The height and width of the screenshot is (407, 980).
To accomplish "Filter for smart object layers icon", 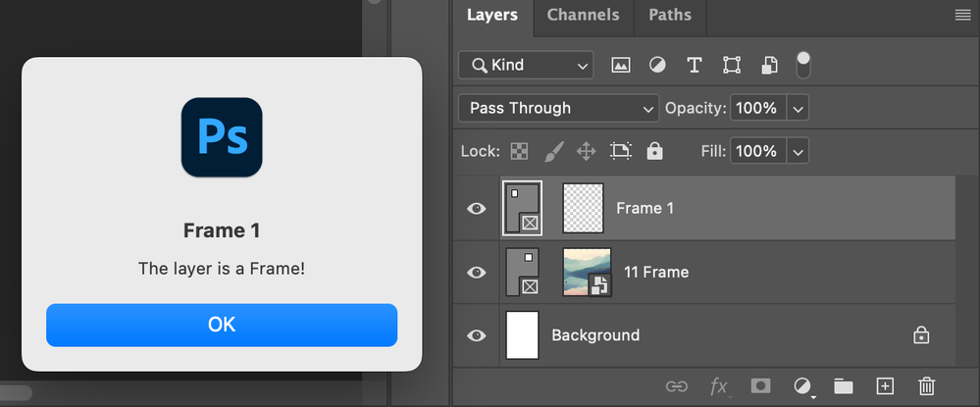I will (770, 66).
